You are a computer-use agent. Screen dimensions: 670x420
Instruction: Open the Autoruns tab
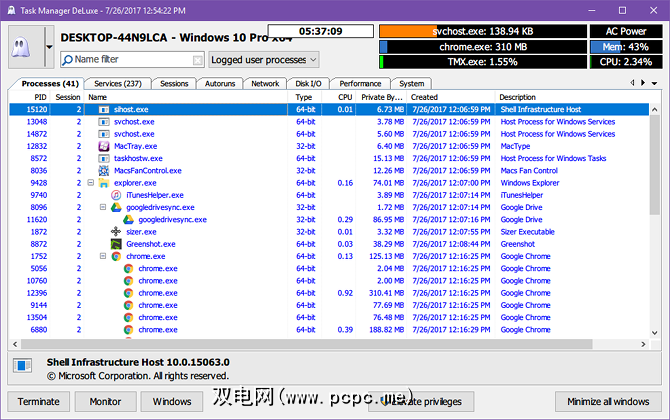[220, 84]
